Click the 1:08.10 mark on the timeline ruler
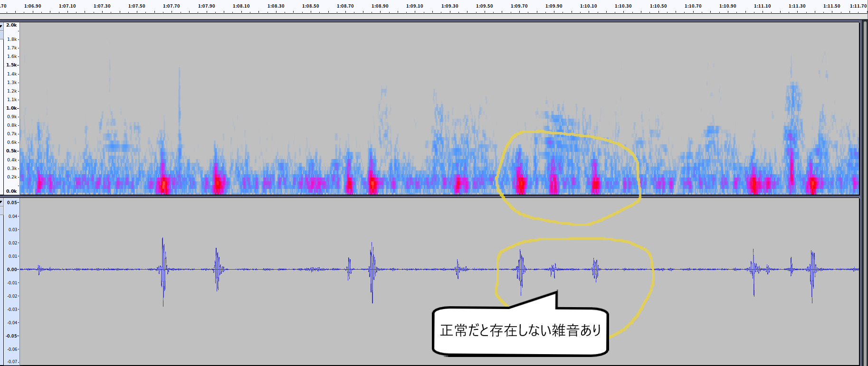Viewport: 868px width, 366px height. (241, 6)
